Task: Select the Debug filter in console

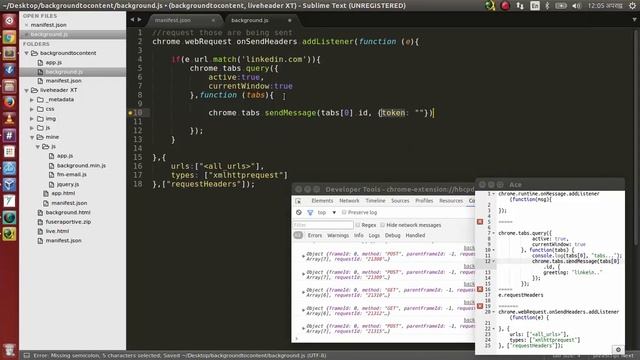Action: pyautogui.click(x=393, y=236)
